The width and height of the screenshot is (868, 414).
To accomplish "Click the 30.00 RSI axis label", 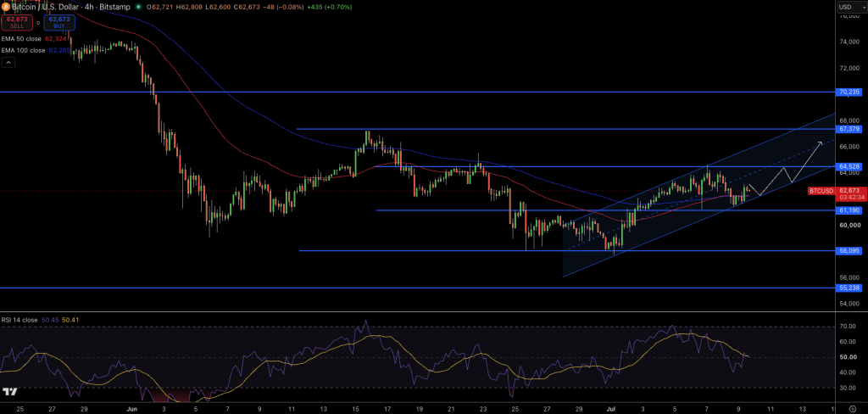I will [848, 388].
